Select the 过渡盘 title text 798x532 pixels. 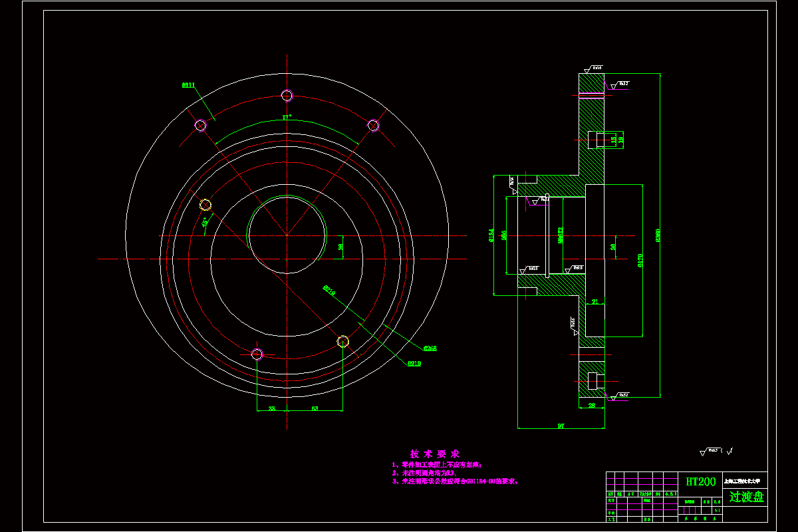pyautogui.click(x=747, y=497)
